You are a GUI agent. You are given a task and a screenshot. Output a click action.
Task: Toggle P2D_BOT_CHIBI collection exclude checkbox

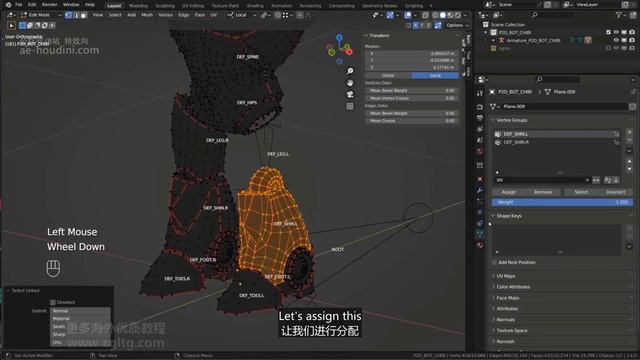608,32
